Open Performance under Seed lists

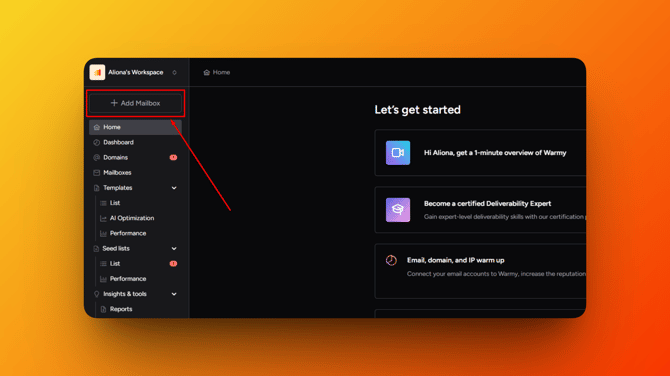pyautogui.click(x=128, y=279)
